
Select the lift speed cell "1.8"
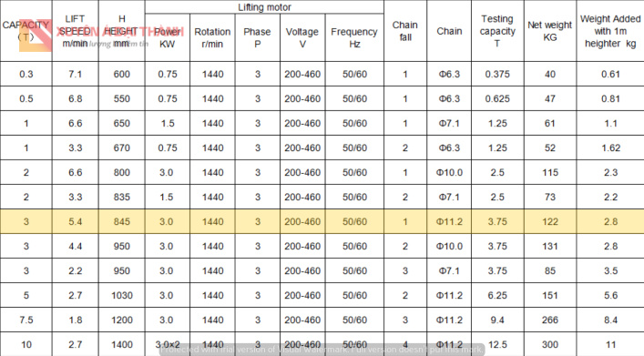click(76, 320)
